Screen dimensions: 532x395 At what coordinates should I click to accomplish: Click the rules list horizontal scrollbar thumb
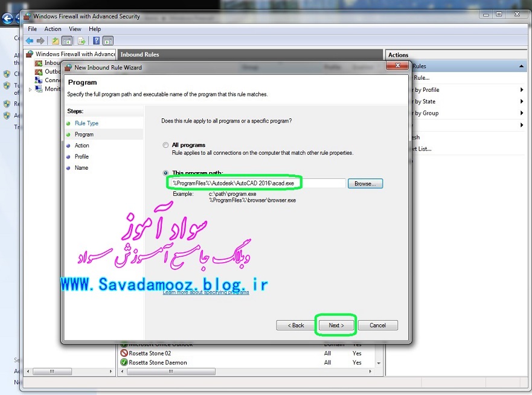[171, 371]
